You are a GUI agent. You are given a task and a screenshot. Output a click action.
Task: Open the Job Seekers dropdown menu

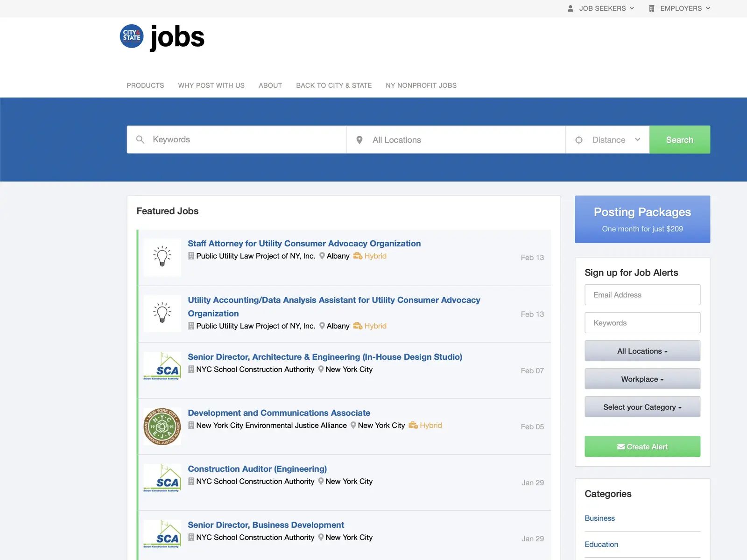[601, 8]
